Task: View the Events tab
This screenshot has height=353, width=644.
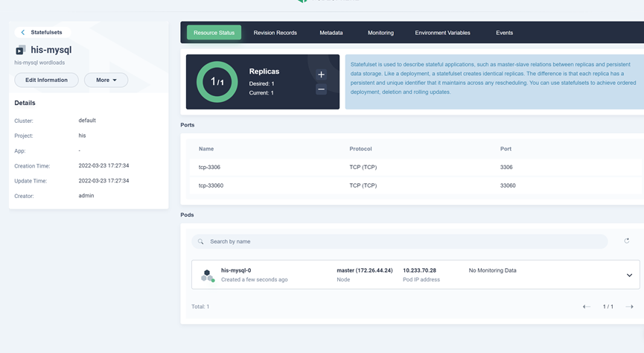Action: tap(504, 33)
